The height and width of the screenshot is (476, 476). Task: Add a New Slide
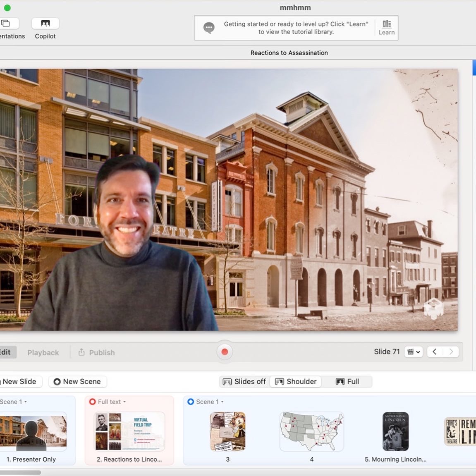21,382
